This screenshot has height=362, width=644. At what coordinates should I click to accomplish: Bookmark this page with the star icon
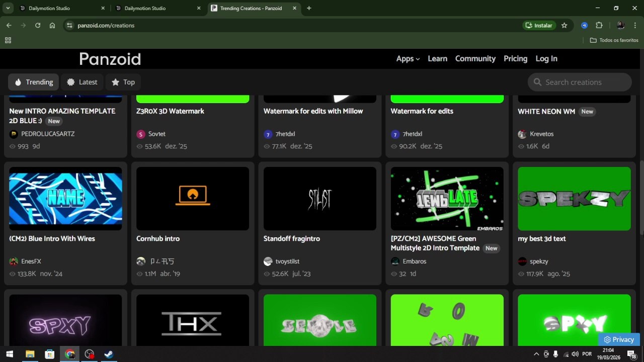coord(564,25)
